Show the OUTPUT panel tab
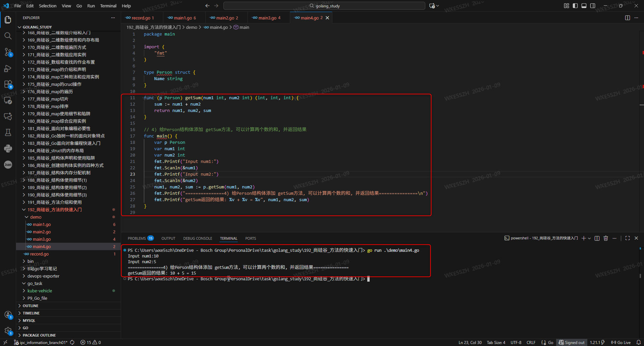The image size is (644, 346). pyautogui.click(x=168, y=238)
